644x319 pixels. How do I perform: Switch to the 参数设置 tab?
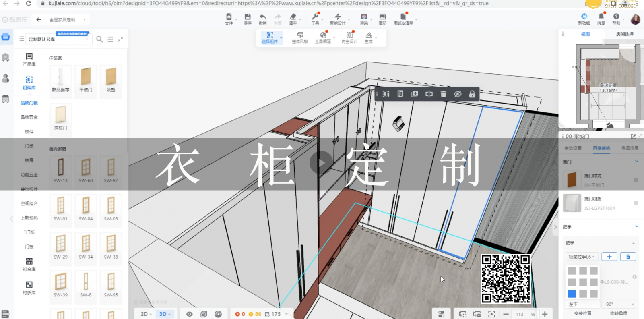pyautogui.click(x=573, y=148)
